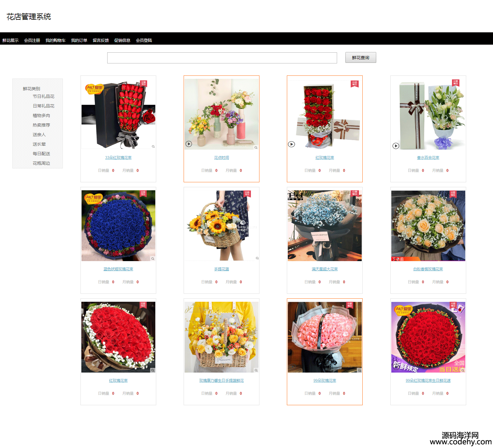Click play icon on 花点时间 image
493x448 pixels.
click(x=189, y=144)
